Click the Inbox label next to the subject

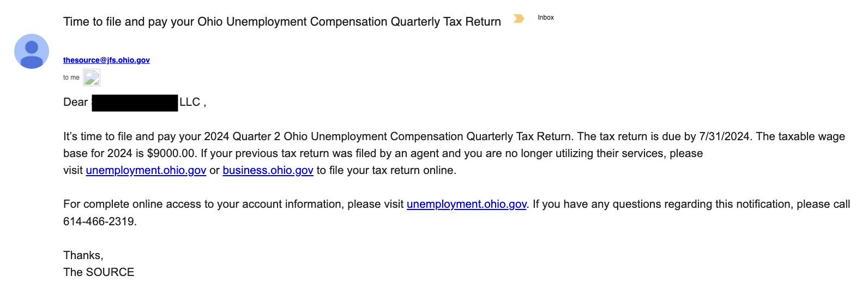pos(546,17)
